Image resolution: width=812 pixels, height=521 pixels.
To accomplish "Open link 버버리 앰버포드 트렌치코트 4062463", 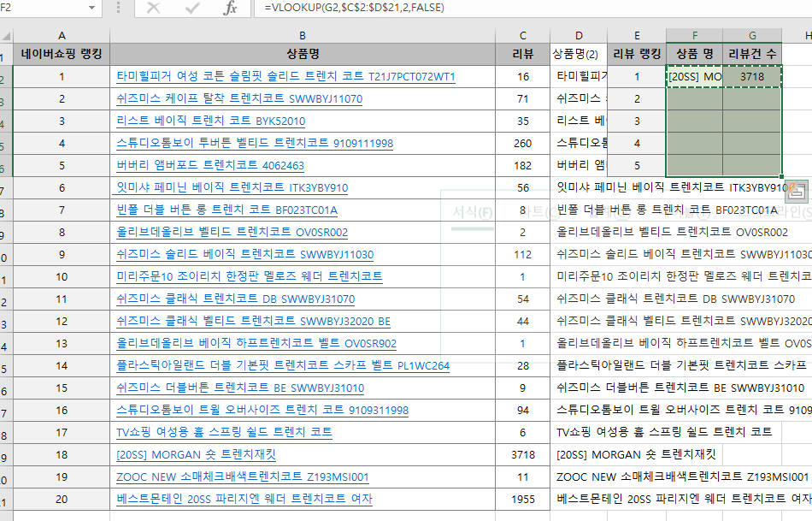I will tap(210, 165).
